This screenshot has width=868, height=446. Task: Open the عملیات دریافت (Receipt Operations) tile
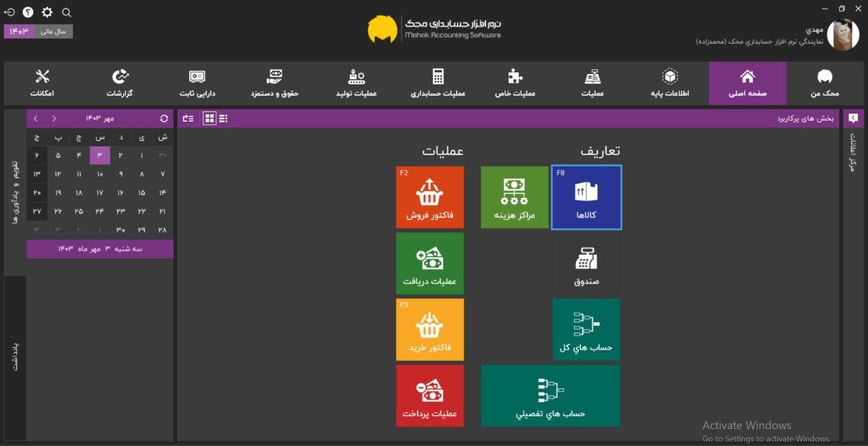click(430, 264)
